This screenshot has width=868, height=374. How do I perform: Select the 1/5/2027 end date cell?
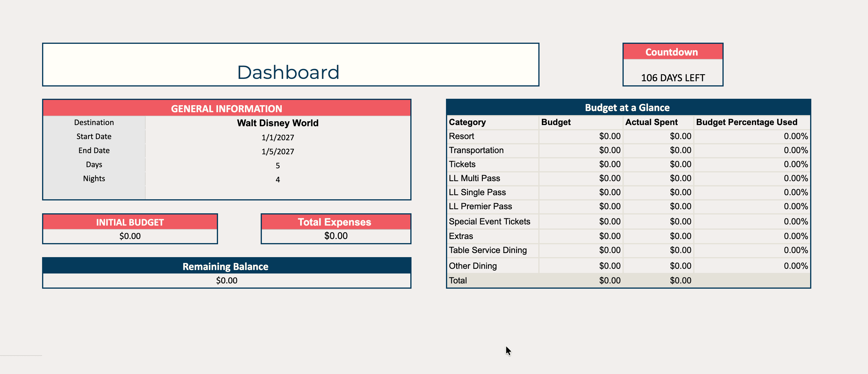point(278,151)
